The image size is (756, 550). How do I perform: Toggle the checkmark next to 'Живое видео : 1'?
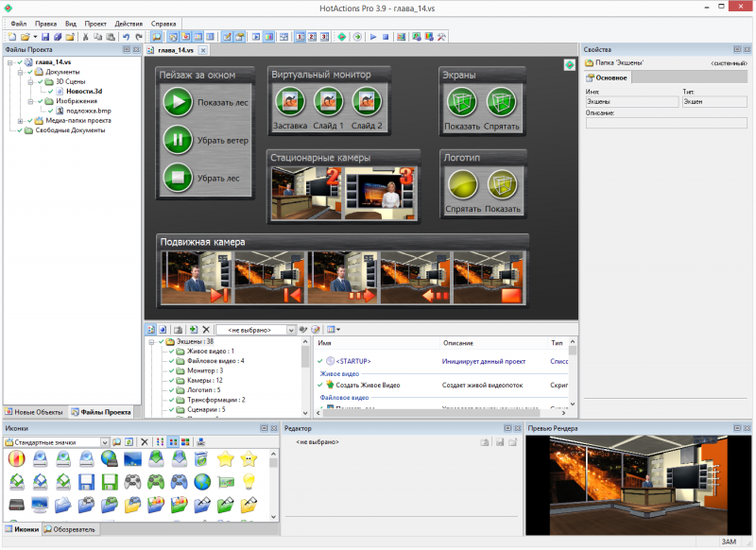tap(171, 352)
